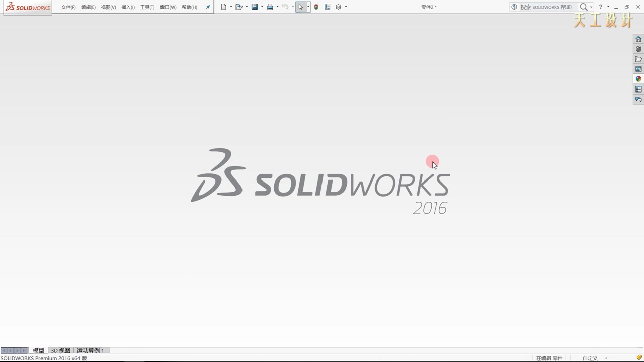Image resolution: width=644 pixels, height=362 pixels.
Task: Expand the New document dropdown arrow
Action: click(231, 7)
